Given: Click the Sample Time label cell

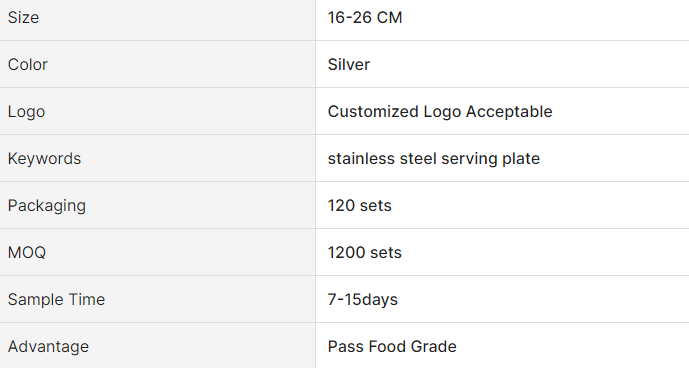Looking at the screenshot, I should pos(157,299).
